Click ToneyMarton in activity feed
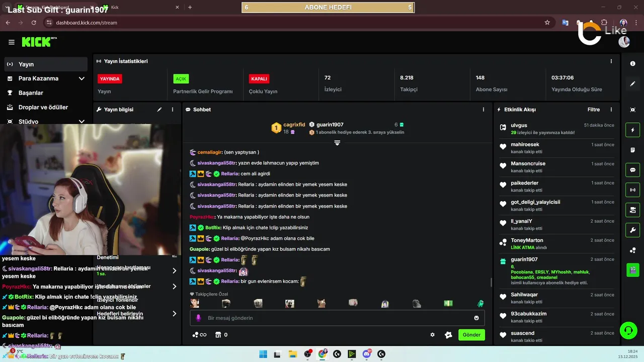 (x=527, y=240)
